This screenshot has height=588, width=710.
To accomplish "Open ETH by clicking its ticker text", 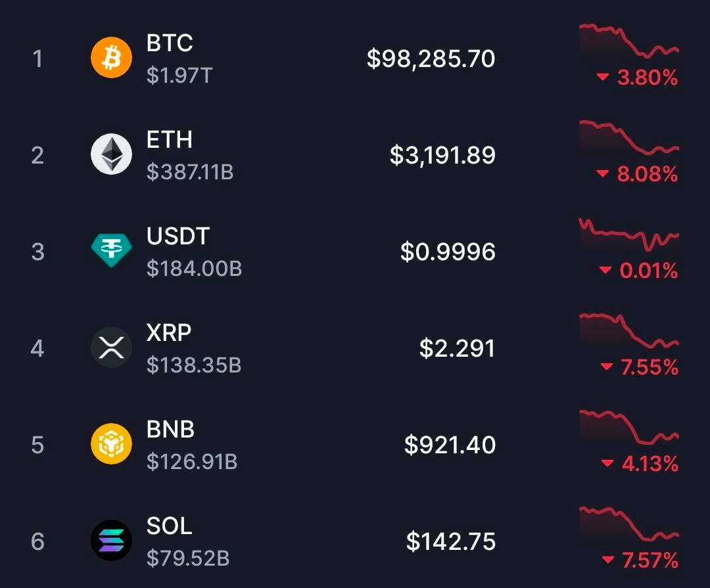I will coord(170,140).
